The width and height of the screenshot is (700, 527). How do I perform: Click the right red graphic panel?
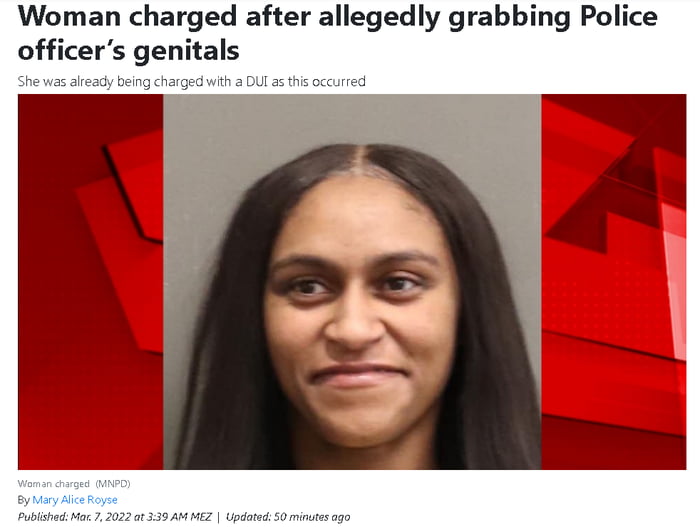coord(614,282)
